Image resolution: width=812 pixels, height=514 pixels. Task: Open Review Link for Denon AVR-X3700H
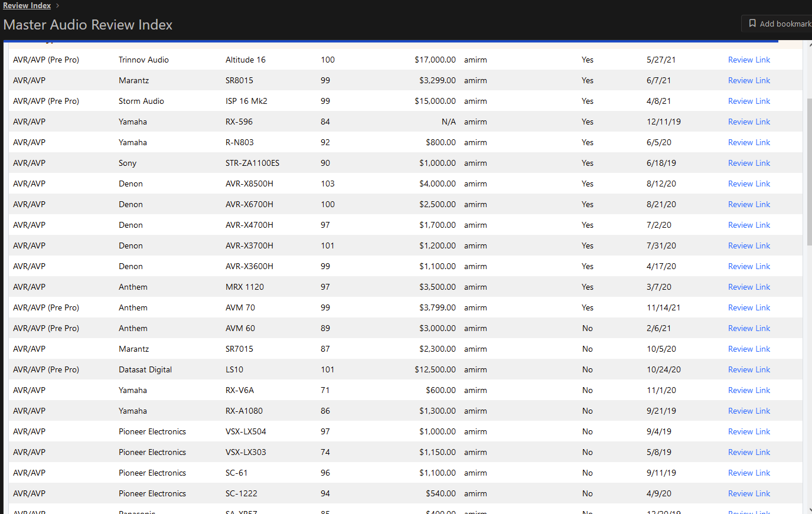point(749,245)
